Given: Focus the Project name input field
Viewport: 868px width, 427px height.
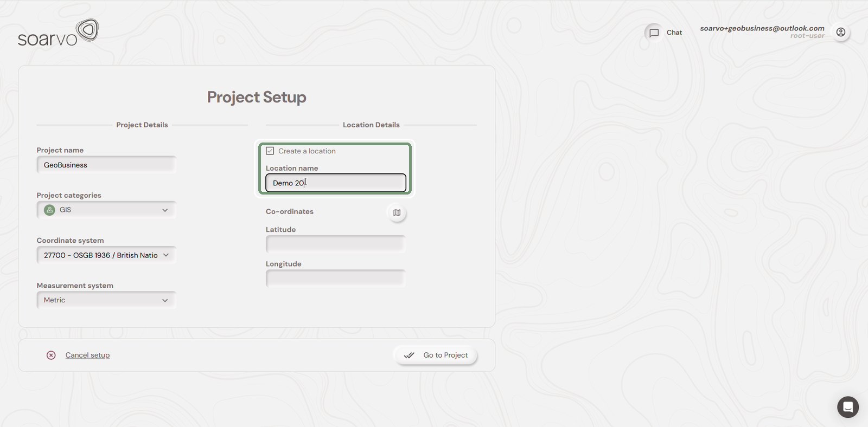Looking at the screenshot, I should (106, 165).
